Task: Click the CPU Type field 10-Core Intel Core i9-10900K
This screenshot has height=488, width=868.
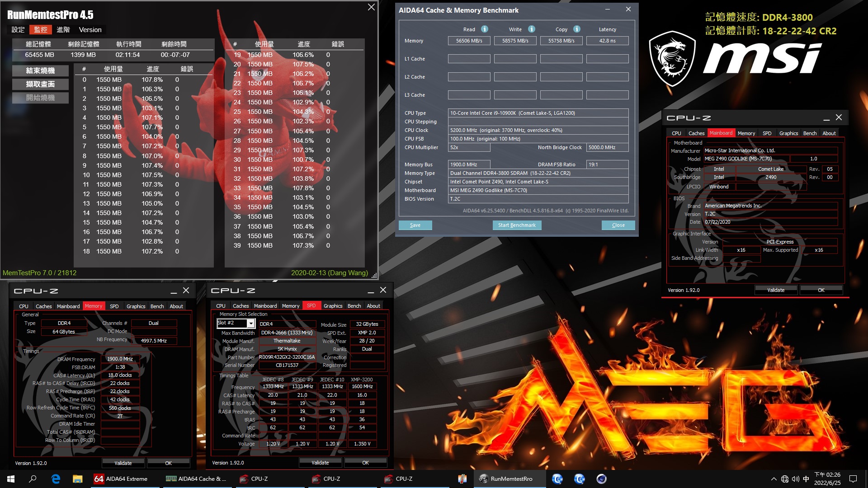Action: 538,113
